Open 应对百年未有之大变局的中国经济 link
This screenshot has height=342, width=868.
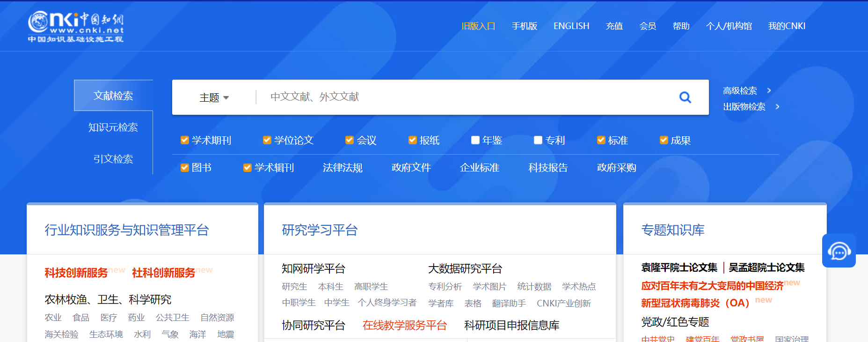point(712,286)
